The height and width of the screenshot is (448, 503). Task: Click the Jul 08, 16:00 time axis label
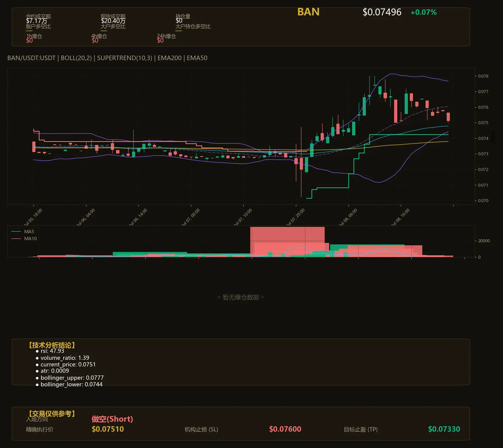click(x=400, y=217)
